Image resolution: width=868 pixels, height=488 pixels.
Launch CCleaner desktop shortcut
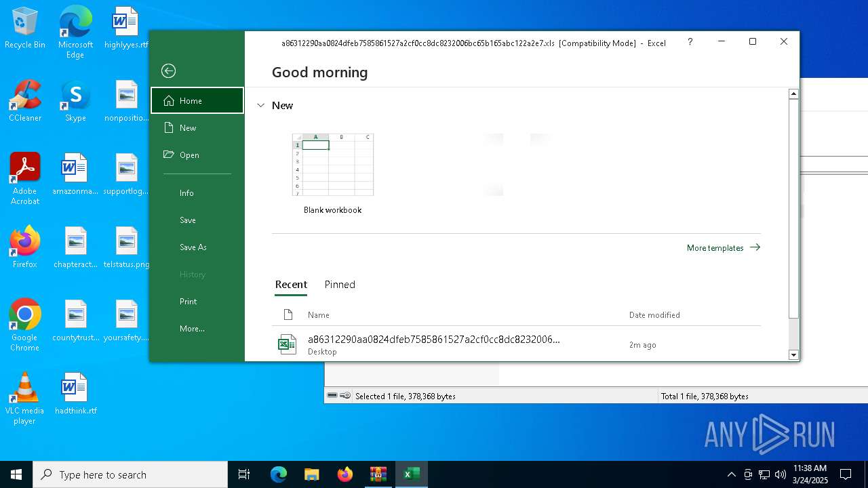25,101
